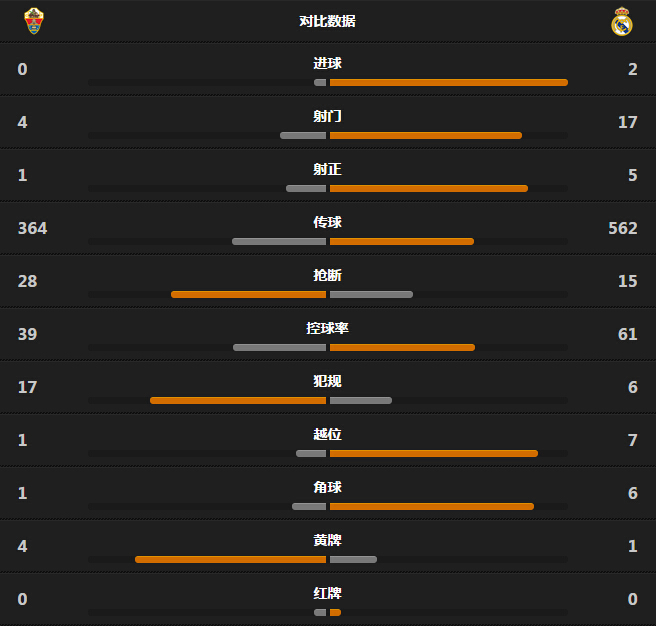Click the 进球 stat label

328,63
